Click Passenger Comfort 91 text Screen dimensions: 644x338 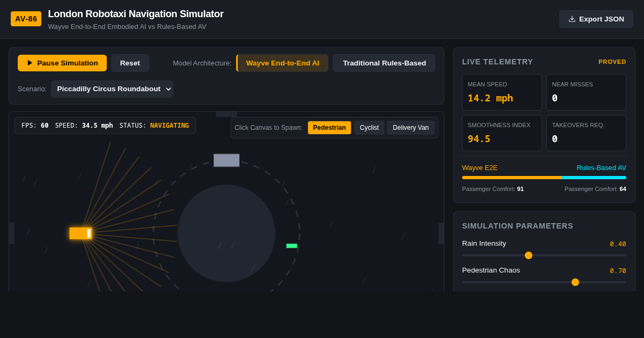[x=493, y=189]
